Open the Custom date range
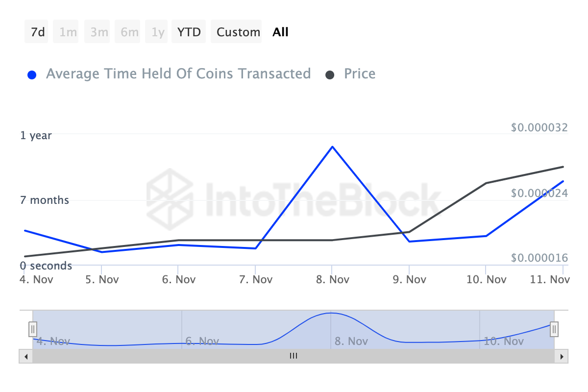This screenshot has width=588, height=392. (238, 32)
